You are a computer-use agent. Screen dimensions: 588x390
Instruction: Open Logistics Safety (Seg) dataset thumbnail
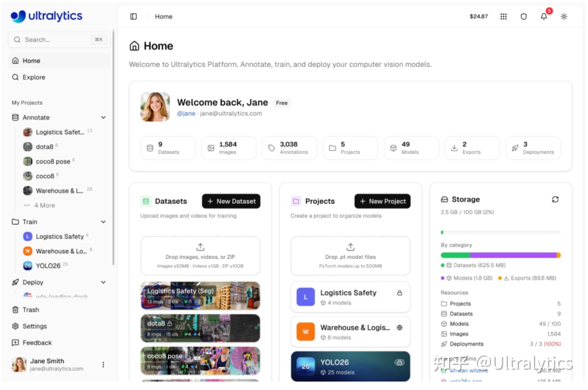pyautogui.click(x=200, y=296)
